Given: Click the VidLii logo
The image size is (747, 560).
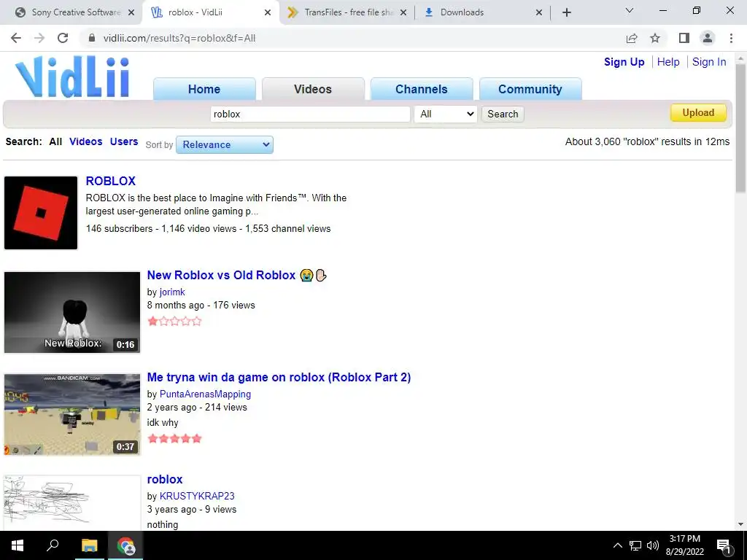Looking at the screenshot, I should 72,77.
